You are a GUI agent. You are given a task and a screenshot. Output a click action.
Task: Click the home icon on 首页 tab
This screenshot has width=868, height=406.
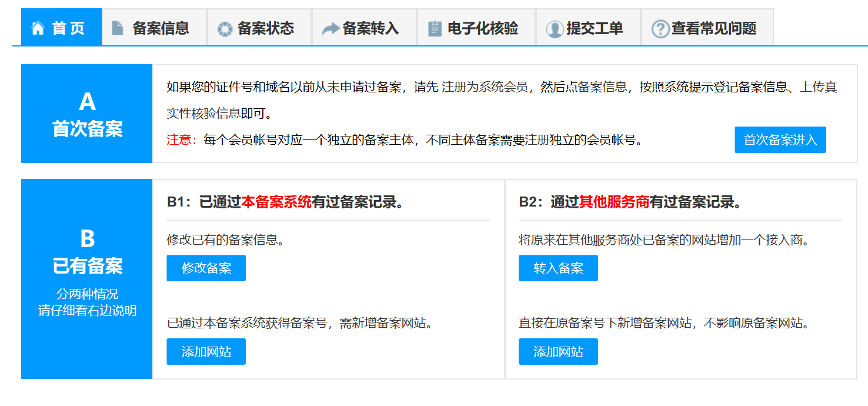coord(38,28)
